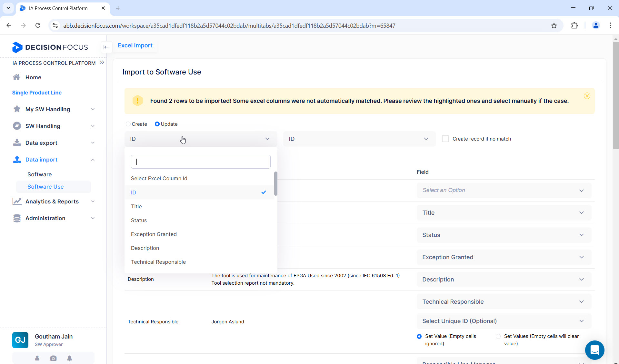Screen dimensions: 619x364
Task: Choose ID option in dropdown list
Action: [x=199, y=192]
